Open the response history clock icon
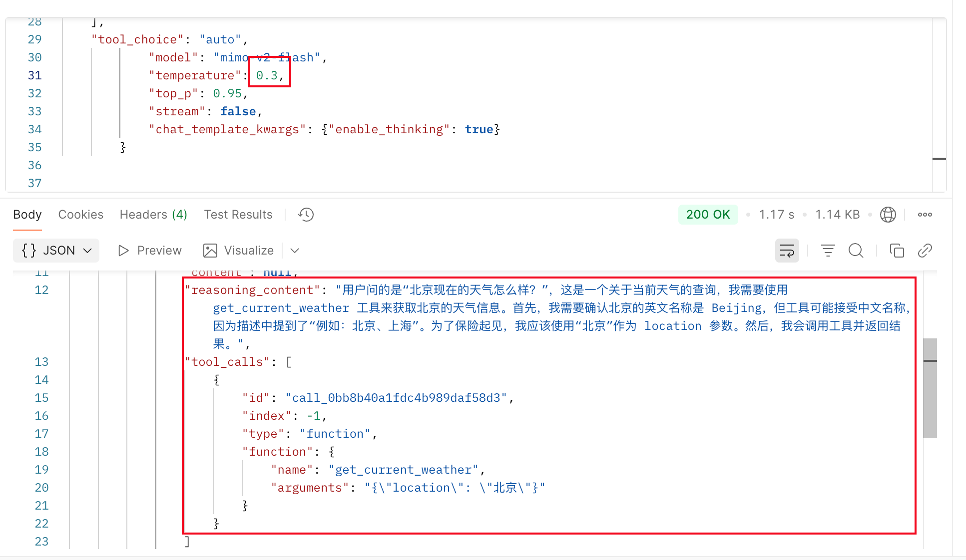 (306, 215)
